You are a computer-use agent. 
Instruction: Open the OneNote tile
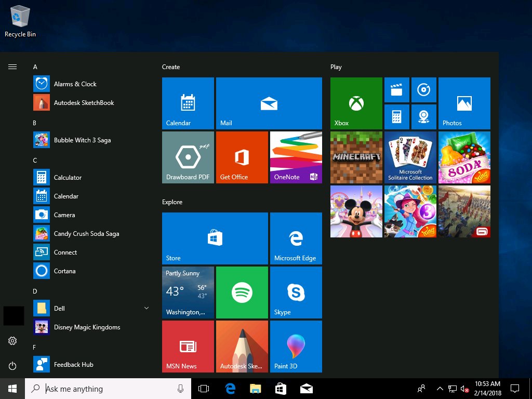click(296, 157)
